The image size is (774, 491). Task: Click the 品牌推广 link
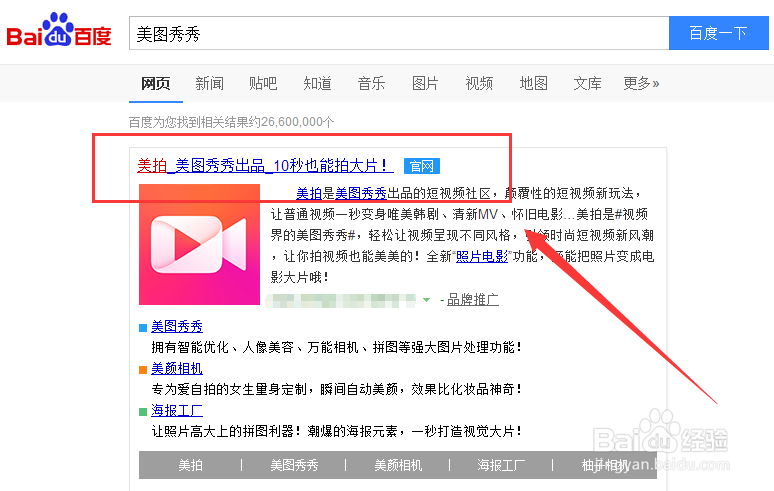pyautogui.click(x=472, y=300)
